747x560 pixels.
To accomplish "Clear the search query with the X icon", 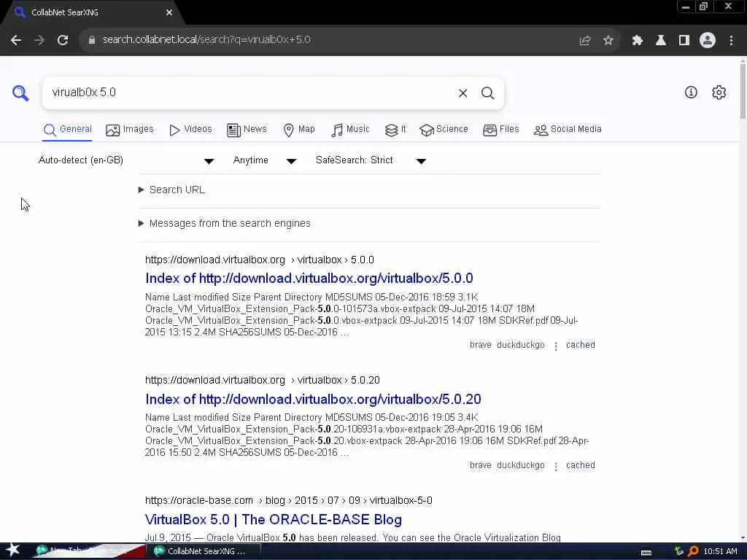I will coord(462,93).
